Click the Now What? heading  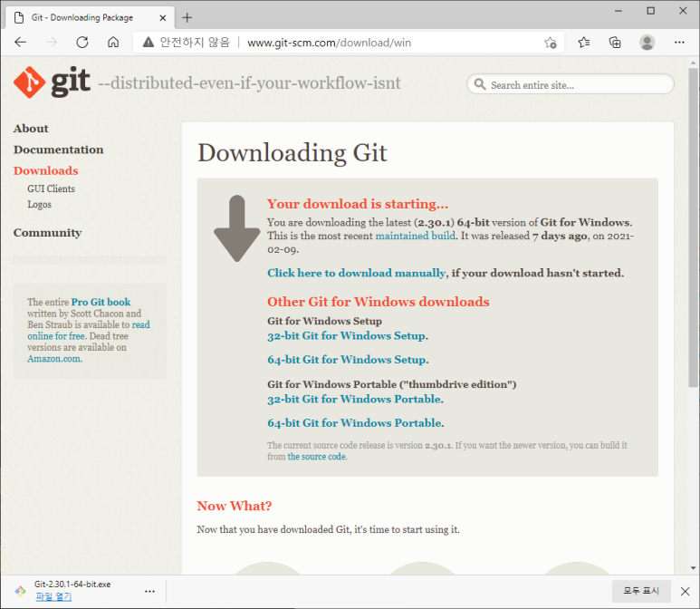pyautogui.click(x=235, y=506)
